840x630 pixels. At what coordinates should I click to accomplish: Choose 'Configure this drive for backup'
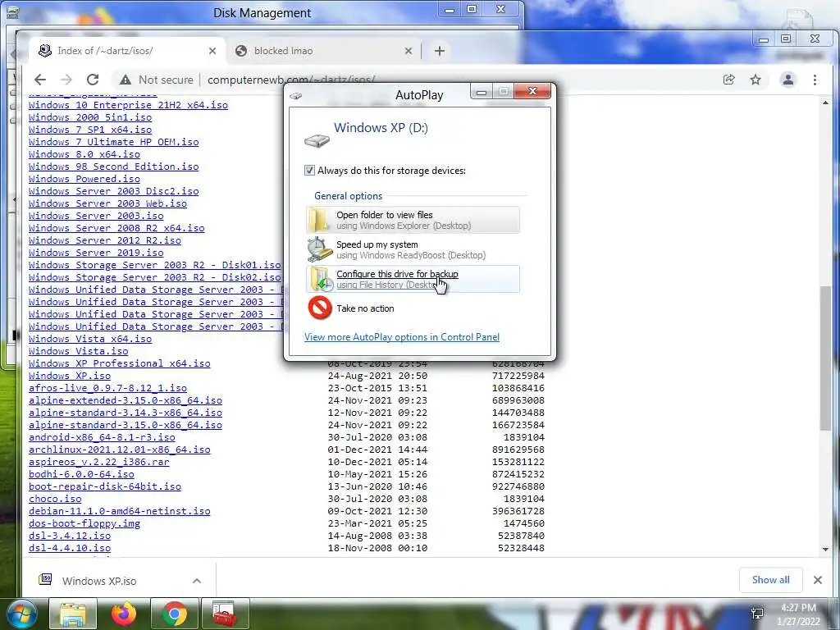pyautogui.click(x=413, y=279)
